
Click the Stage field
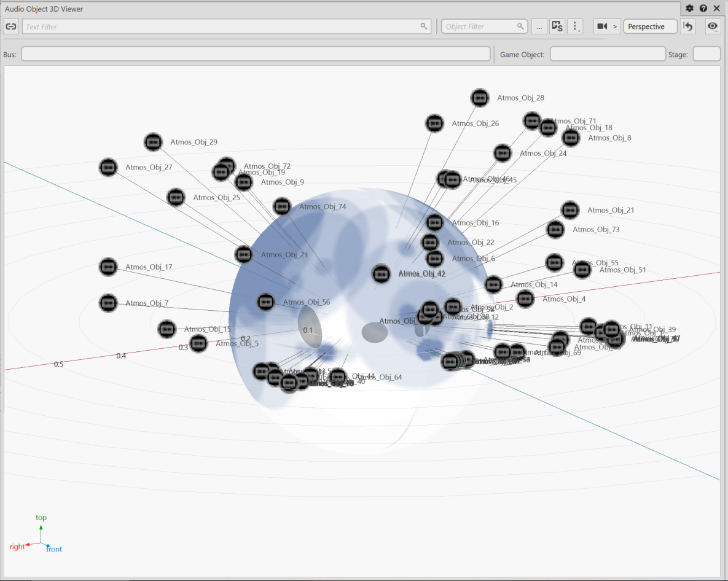(706, 54)
